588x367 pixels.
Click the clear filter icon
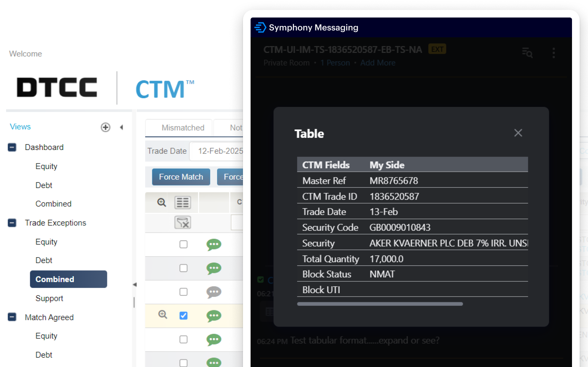tap(182, 222)
